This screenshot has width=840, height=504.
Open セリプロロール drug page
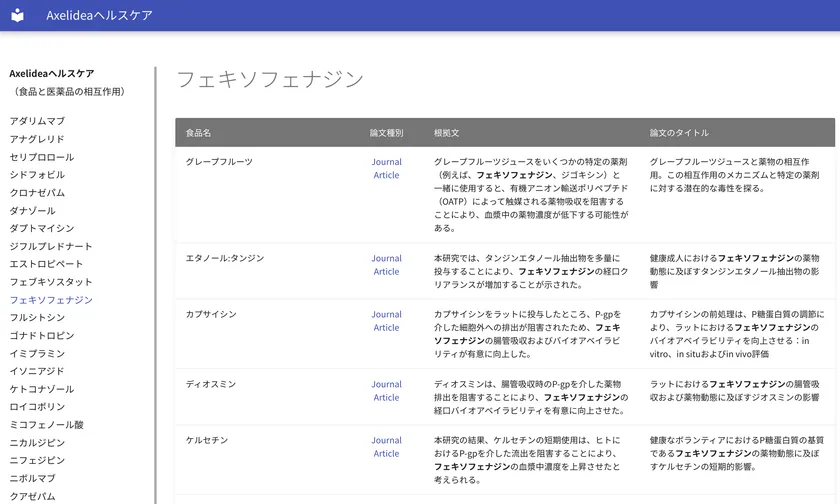click(42, 157)
